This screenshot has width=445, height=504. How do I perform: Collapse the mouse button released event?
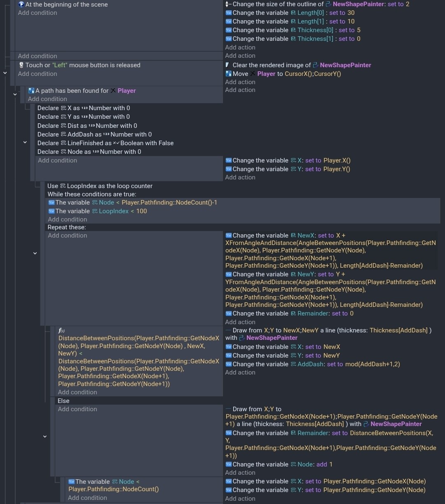point(5,73)
